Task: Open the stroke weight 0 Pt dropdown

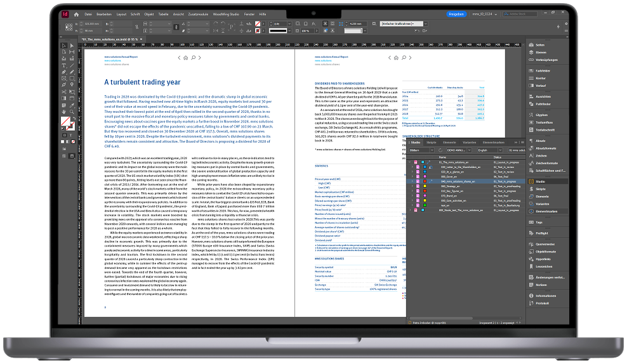Action: [289, 24]
